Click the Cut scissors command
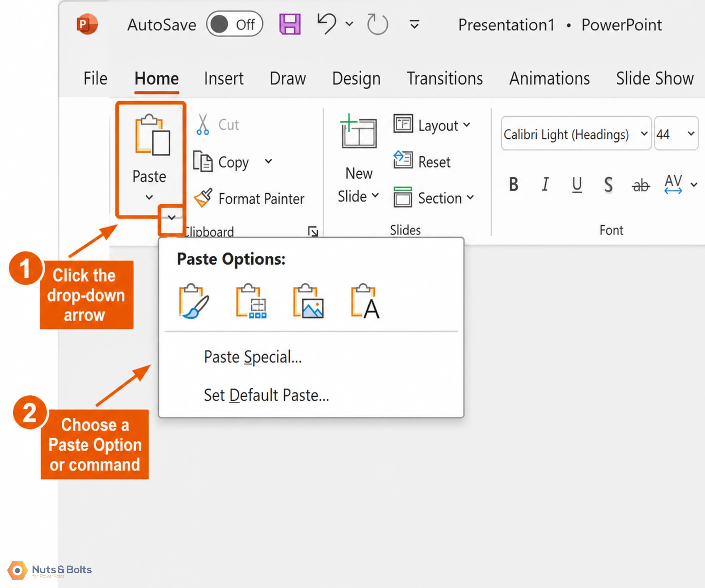This screenshot has width=705, height=588. point(218,125)
